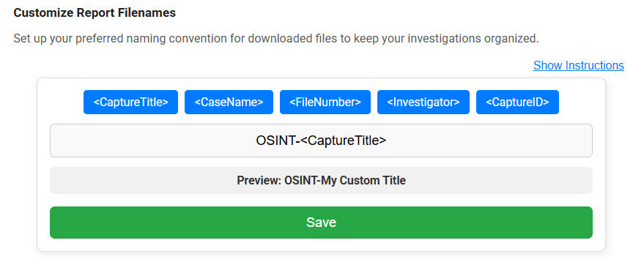
Task: Reveal the instructions via Show Instructions
Action: tap(579, 65)
